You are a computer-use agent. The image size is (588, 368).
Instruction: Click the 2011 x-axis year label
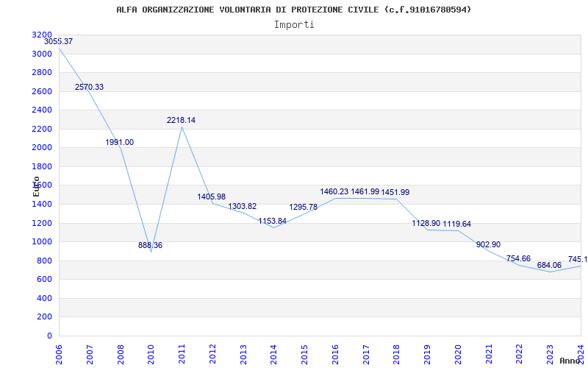(182, 353)
